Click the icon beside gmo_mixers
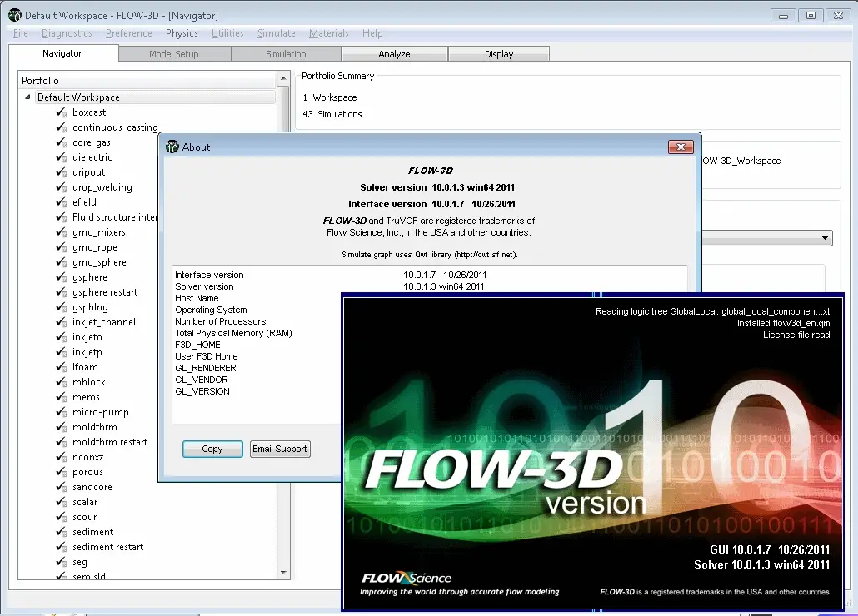 [x=62, y=232]
